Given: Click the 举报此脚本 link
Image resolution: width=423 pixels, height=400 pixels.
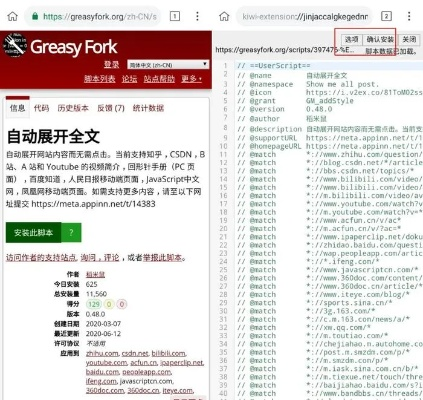Looking at the screenshot, I should click(x=163, y=258).
